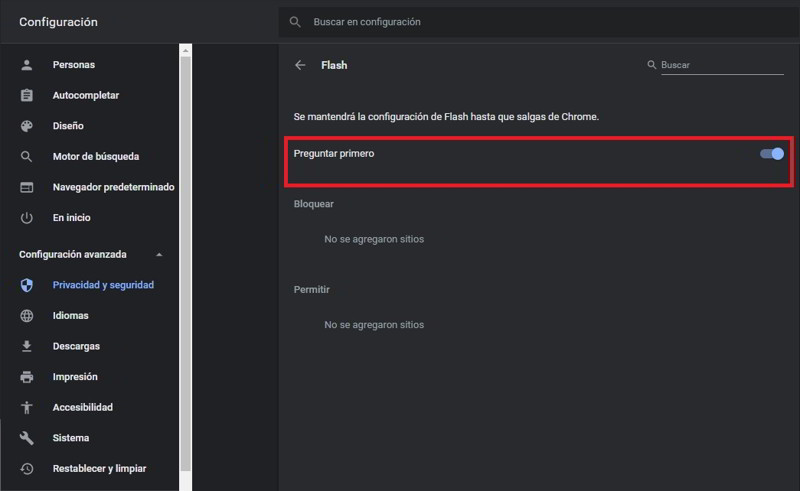The image size is (800, 491).
Task: Click the Navegador predeterminado window icon
Action: 27,187
